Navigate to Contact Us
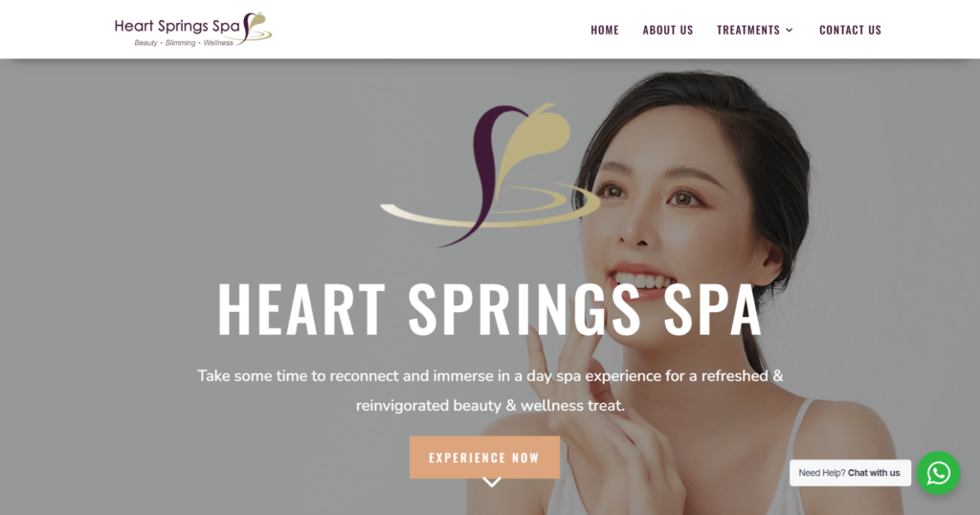Image resolution: width=980 pixels, height=515 pixels. (850, 30)
